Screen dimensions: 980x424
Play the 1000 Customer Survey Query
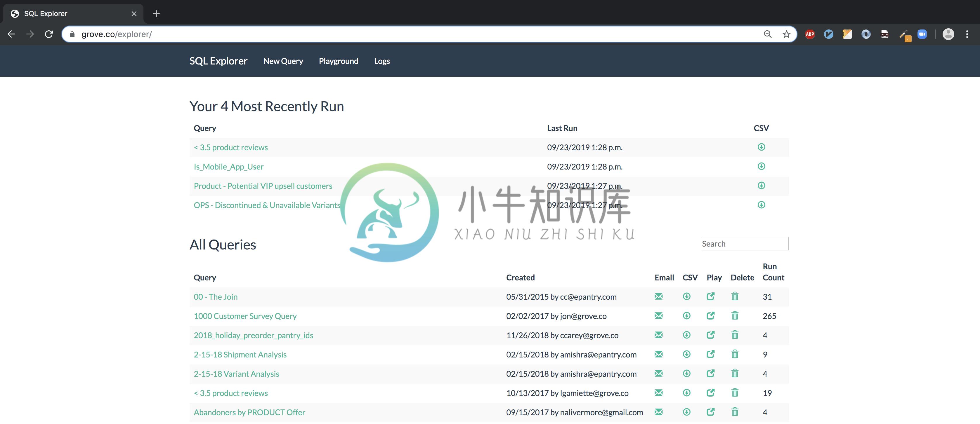711,316
